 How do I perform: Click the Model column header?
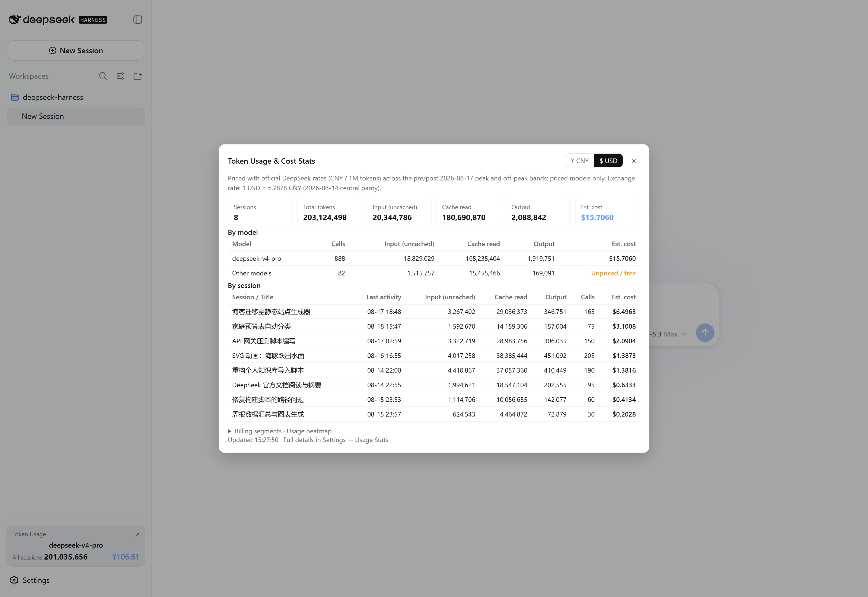click(241, 244)
